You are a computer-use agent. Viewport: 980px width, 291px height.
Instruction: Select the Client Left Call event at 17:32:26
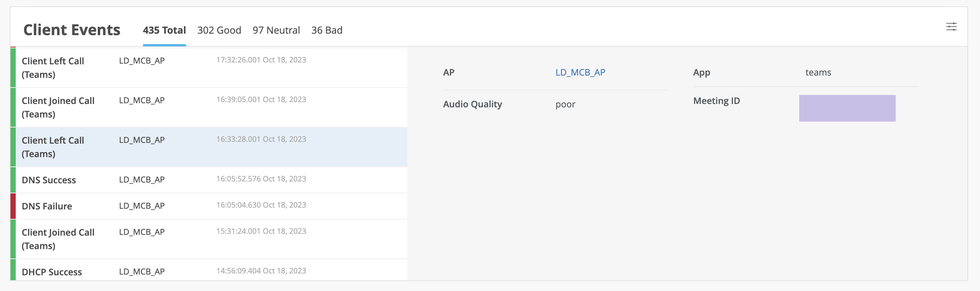(53, 68)
